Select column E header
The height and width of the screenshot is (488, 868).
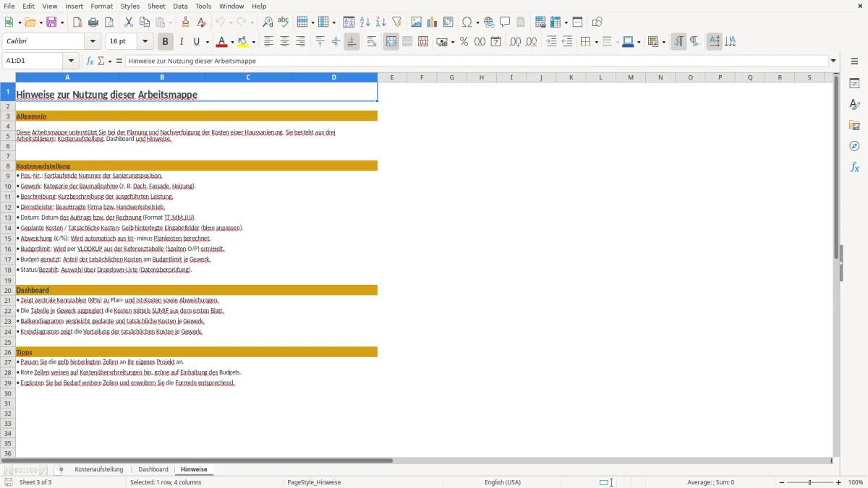[392, 77]
